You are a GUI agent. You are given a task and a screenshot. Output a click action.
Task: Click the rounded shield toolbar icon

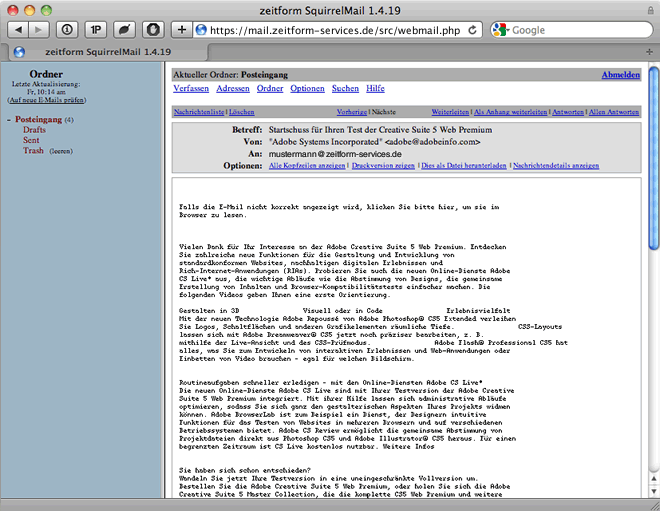pyautogui.click(x=153, y=30)
